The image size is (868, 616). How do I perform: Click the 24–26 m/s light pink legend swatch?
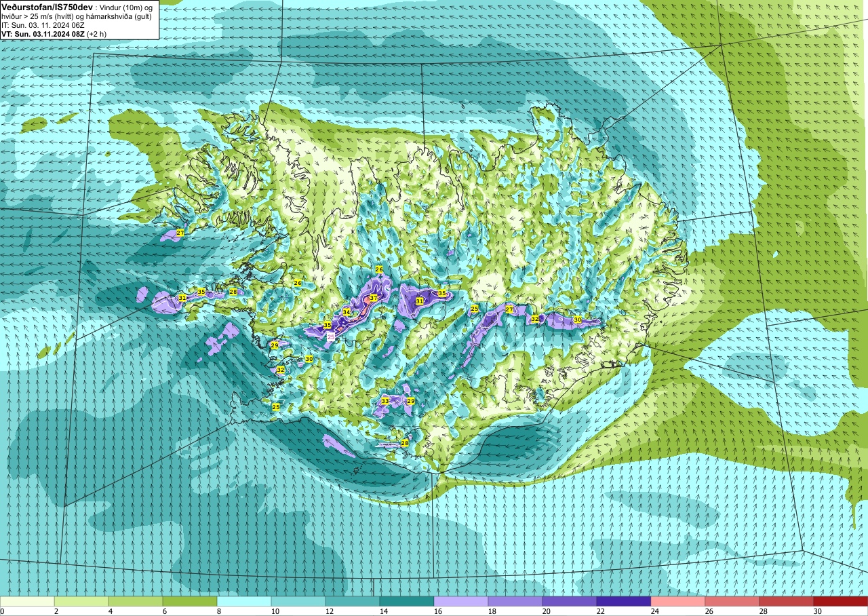pos(678,601)
